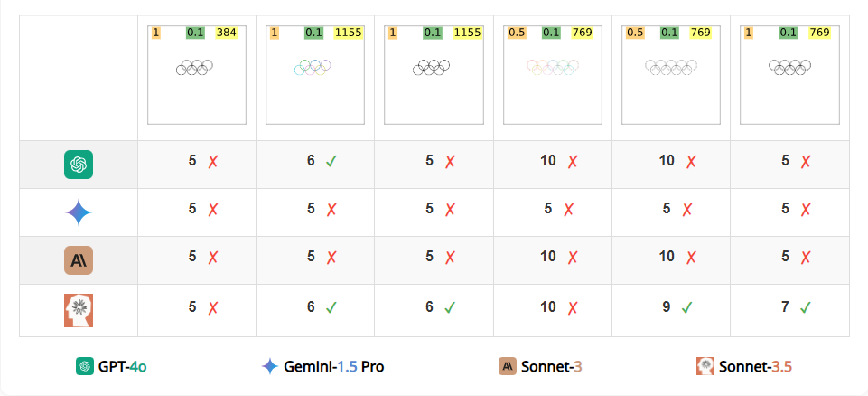Click the green checkmark in GPT-4o row
The height and width of the screenshot is (396, 868).
point(331,162)
